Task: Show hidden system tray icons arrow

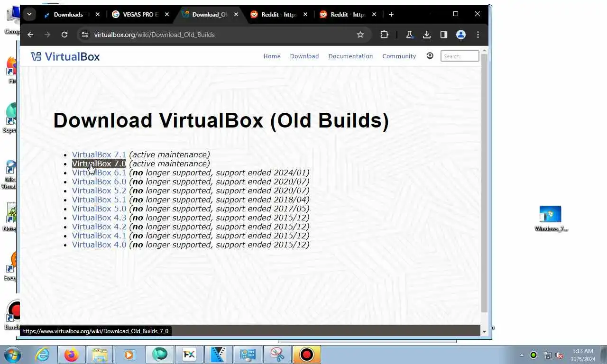Action: point(522,355)
